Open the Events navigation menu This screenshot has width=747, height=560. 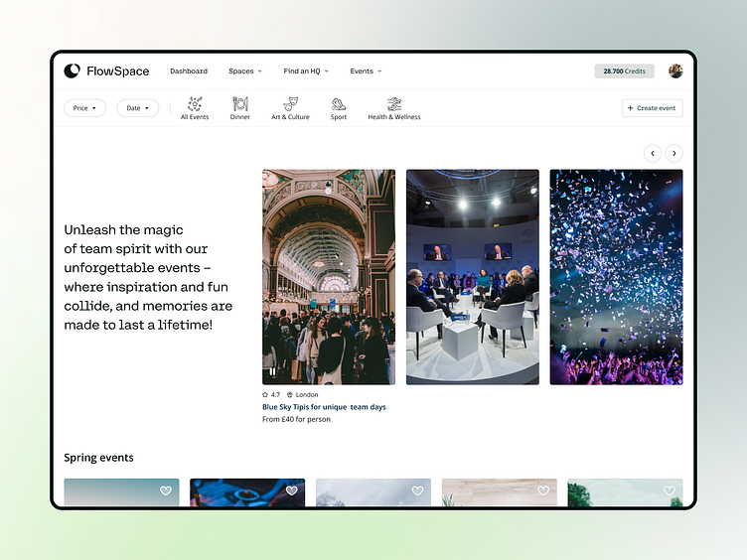coord(366,71)
